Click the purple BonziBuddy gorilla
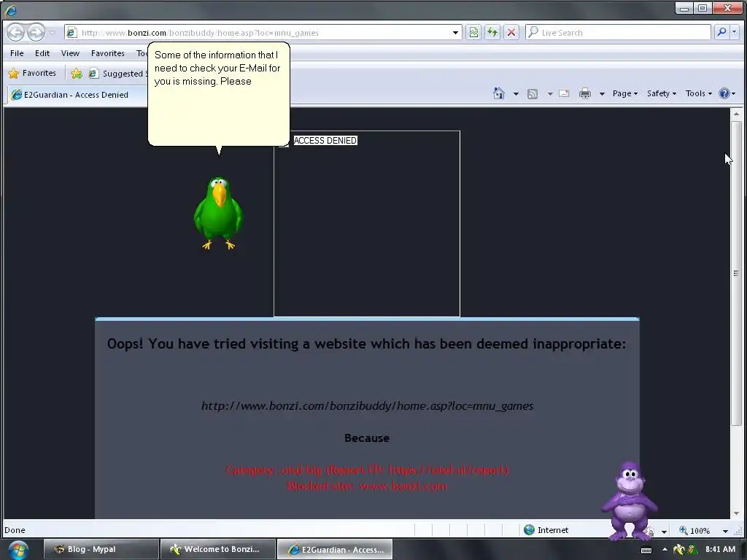Image resolution: width=747 pixels, height=560 pixels. pos(630,501)
